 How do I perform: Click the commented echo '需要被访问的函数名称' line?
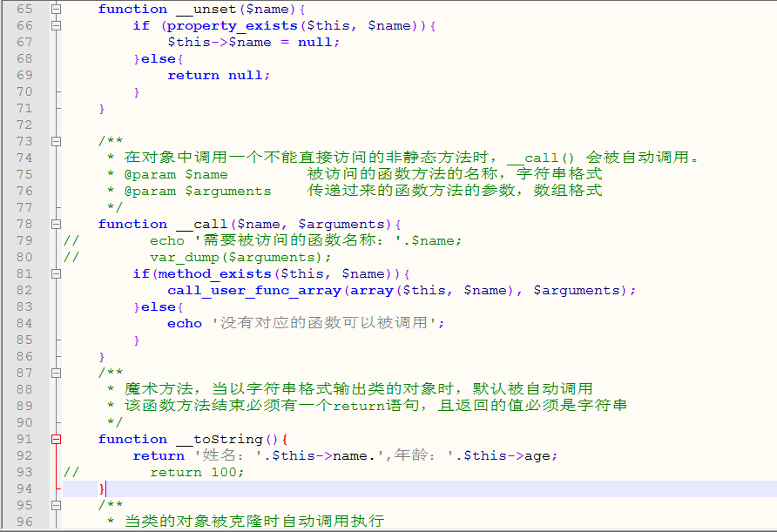pyautogui.click(x=306, y=240)
